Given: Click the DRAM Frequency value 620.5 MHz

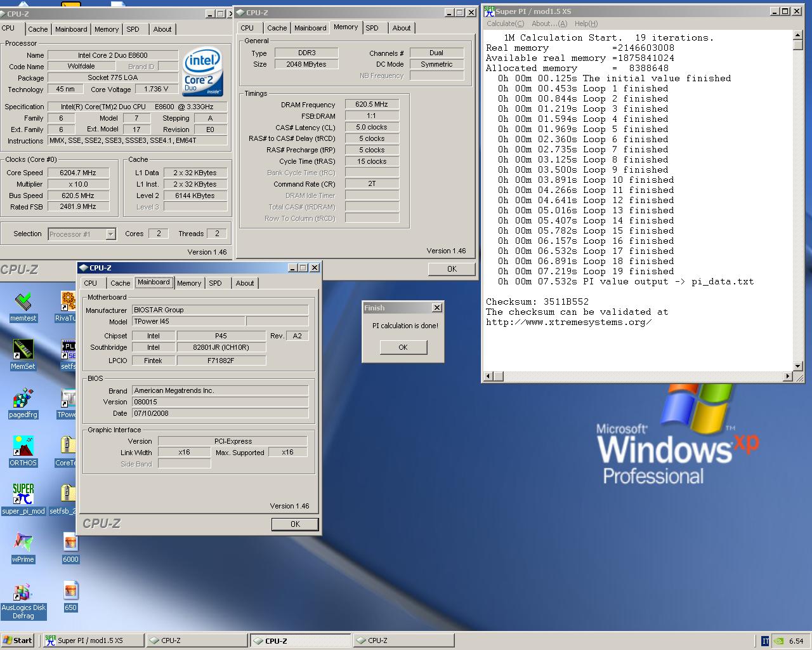Looking at the screenshot, I should [x=372, y=105].
